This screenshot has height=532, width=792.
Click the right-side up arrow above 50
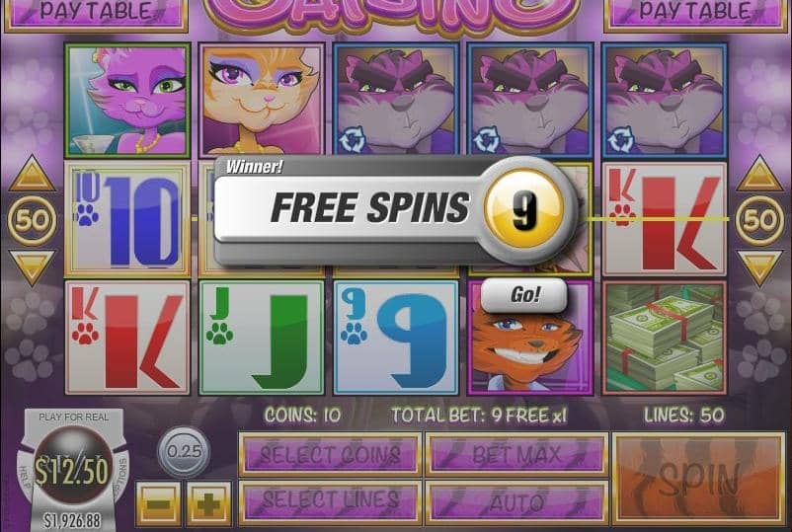[x=759, y=174]
